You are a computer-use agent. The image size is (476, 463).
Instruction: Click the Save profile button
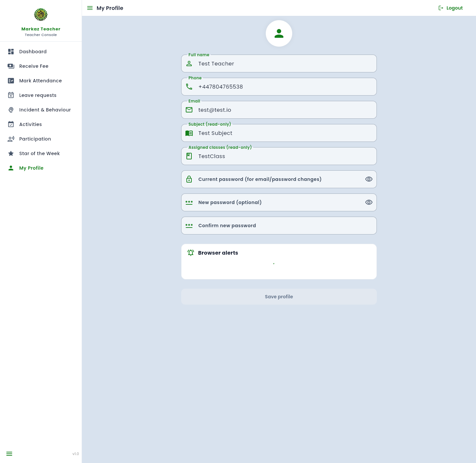279,297
